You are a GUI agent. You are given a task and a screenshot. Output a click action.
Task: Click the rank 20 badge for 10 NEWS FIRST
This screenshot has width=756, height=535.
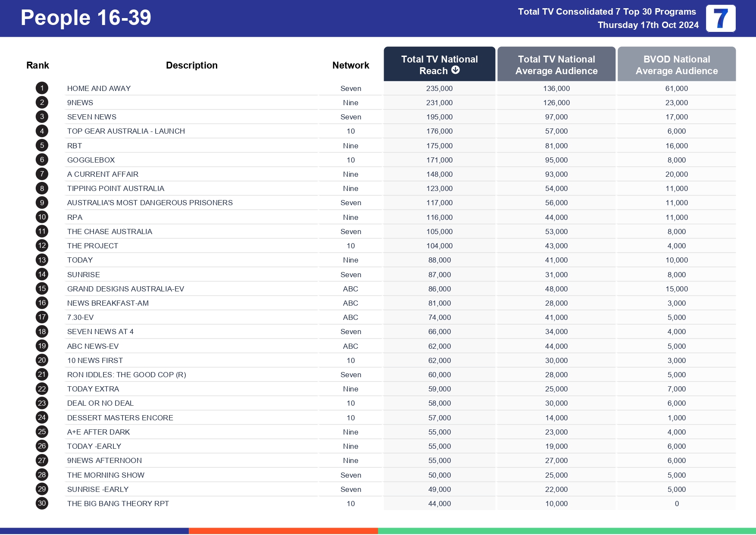pyautogui.click(x=41, y=360)
